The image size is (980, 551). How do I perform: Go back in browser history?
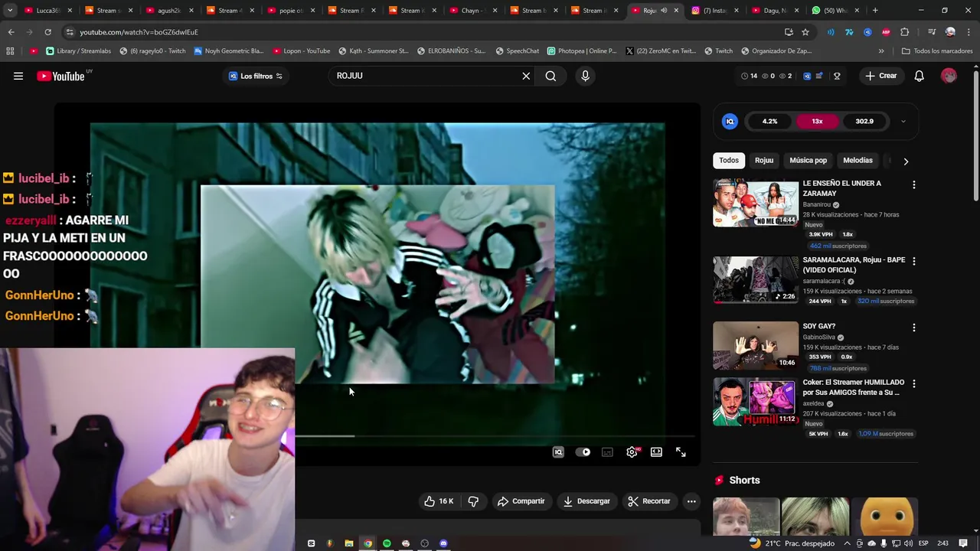point(11,32)
